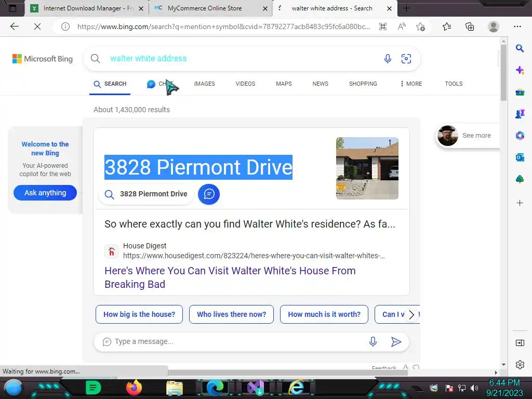Close the MyCommerce Online Store tab
This screenshot has height=399, width=532.
coord(265,8)
